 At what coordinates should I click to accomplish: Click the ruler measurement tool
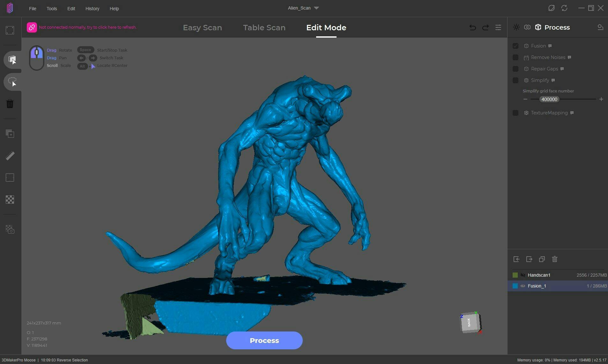(10, 156)
